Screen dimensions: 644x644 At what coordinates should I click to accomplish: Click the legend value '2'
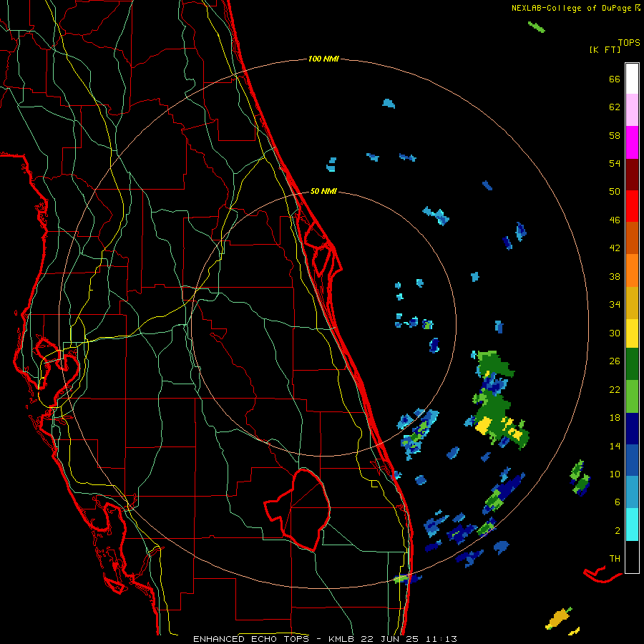[618, 530]
